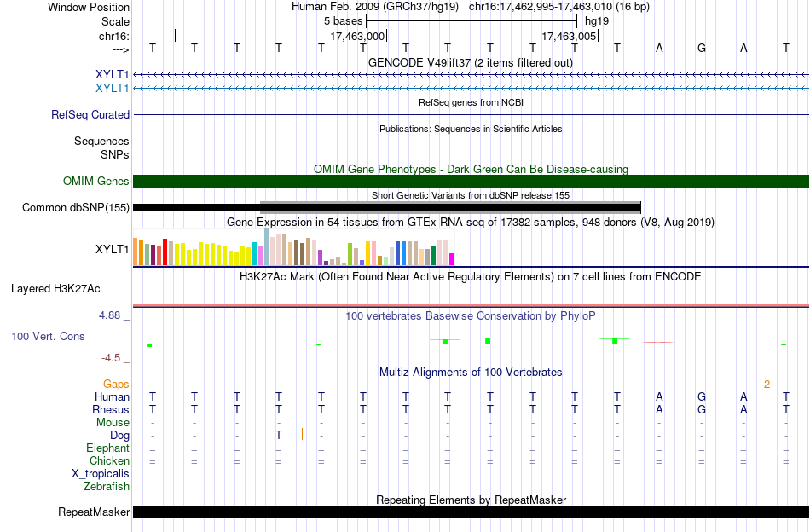Screen dimensions: 810x532
Task: Click the orange Gaps label
Action: click(x=116, y=384)
